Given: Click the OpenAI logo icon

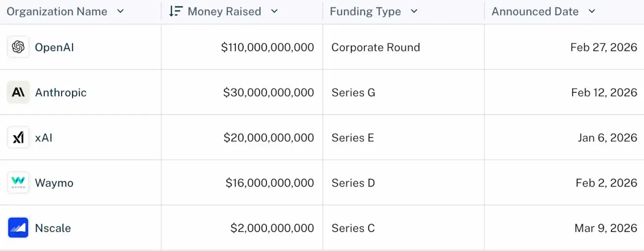Looking at the screenshot, I should pyautogui.click(x=18, y=47).
